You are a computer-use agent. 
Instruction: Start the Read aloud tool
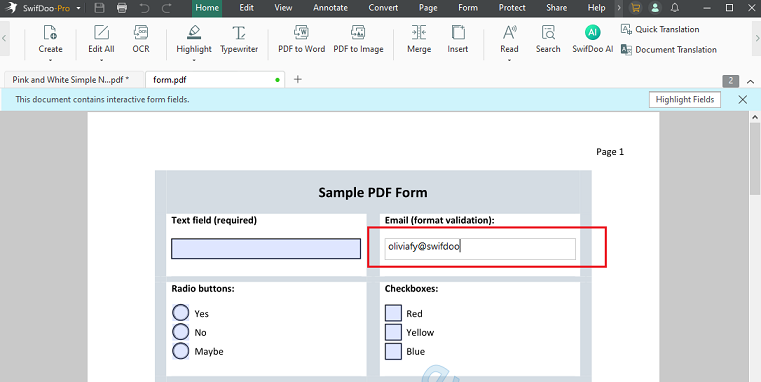[x=509, y=39]
